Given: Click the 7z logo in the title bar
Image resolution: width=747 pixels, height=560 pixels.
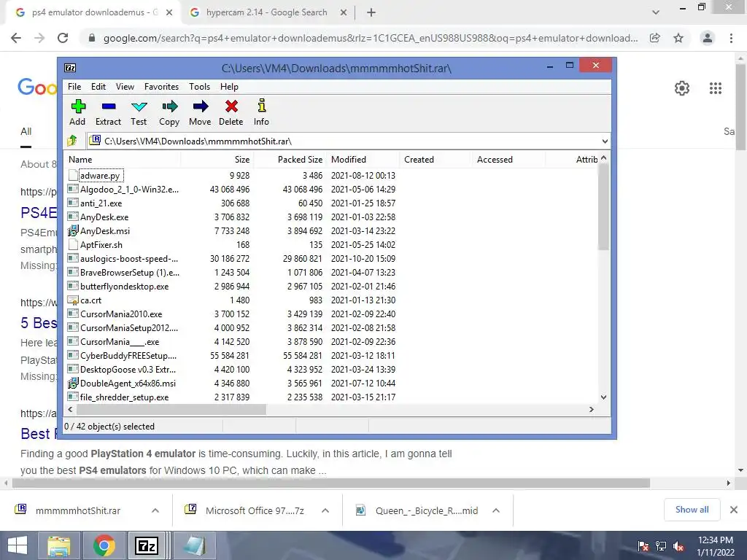Looking at the screenshot, I should pyautogui.click(x=70, y=68).
